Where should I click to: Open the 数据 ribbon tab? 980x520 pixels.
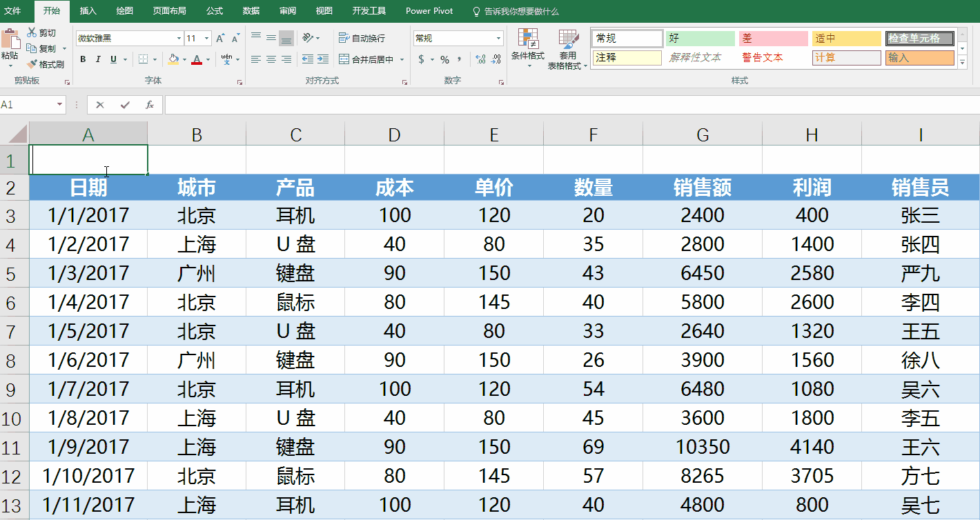coord(251,11)
